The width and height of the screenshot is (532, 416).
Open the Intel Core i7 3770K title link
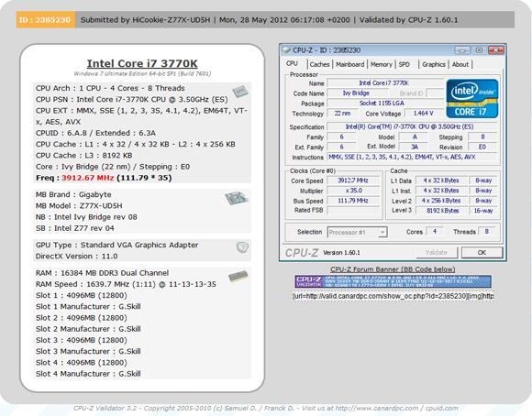pos(142,63)
